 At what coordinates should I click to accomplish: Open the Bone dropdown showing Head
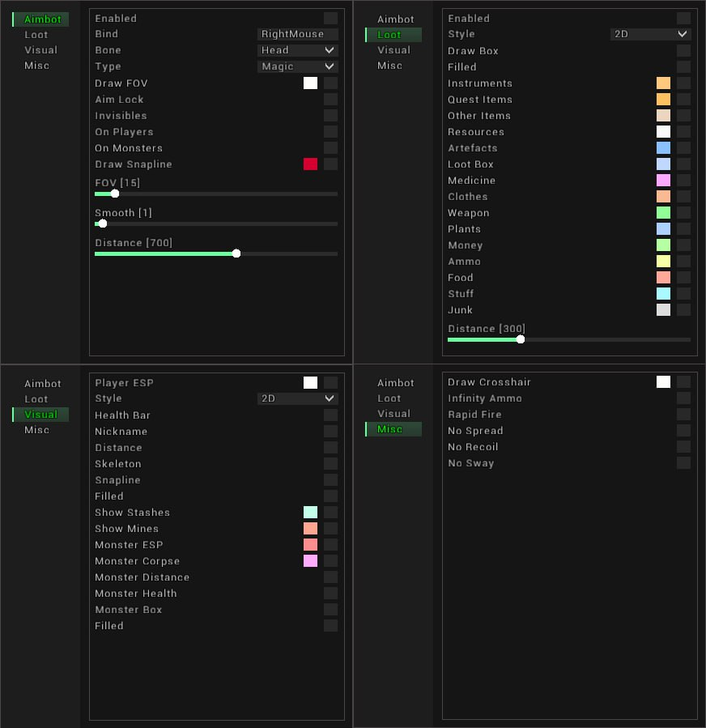tap(297, 50)
